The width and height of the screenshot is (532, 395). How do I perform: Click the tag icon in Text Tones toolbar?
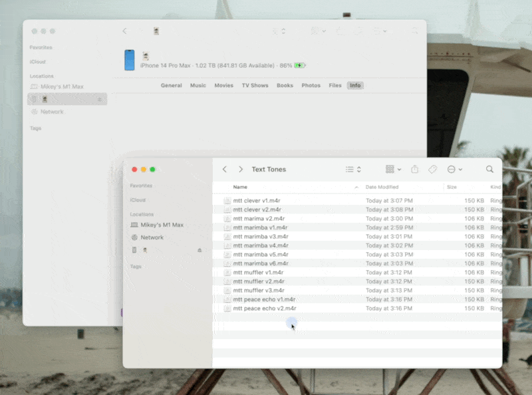tap(433, 169)
